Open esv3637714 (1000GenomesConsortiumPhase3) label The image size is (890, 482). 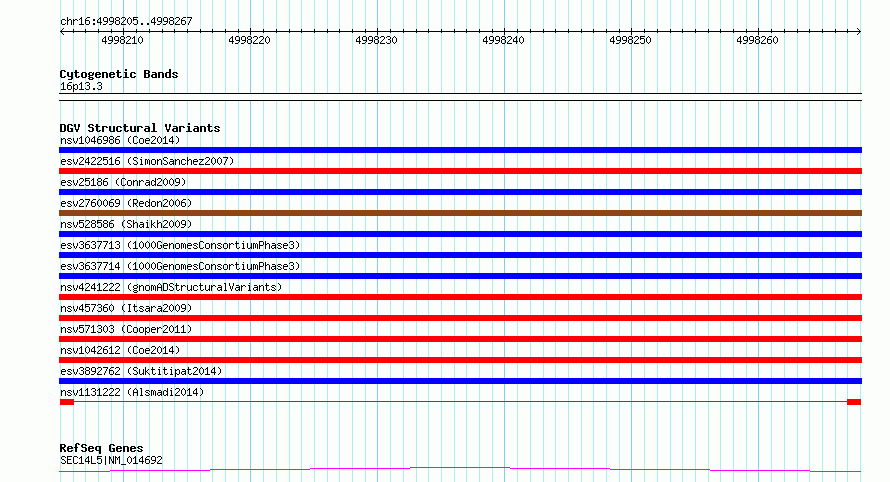pos(180,266)
